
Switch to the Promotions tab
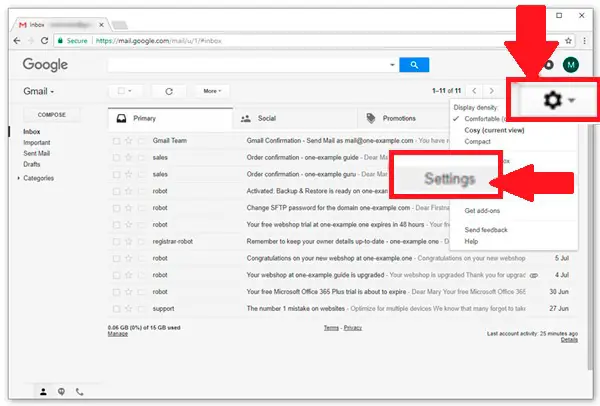(x=403, y=118)
